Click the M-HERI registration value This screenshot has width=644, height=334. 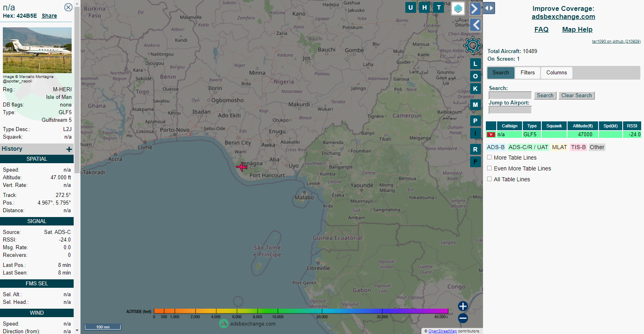62,89
